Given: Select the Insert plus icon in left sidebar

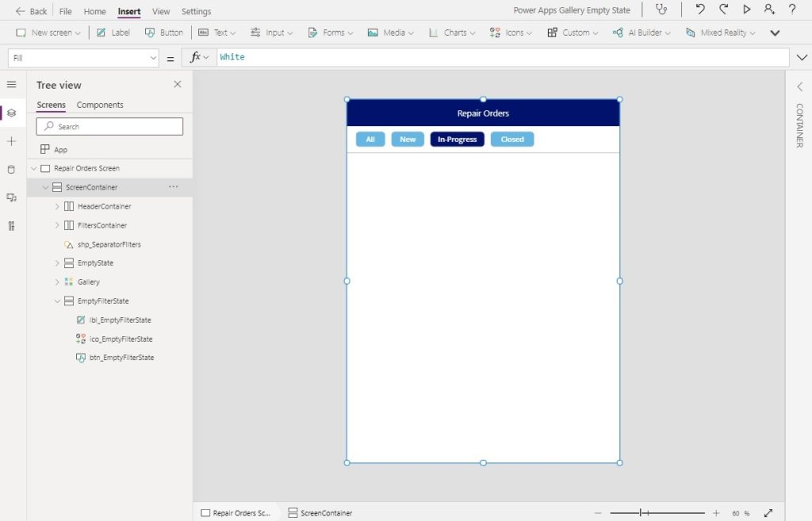Looking at the screenshot, I should click(x=11, y=141).
